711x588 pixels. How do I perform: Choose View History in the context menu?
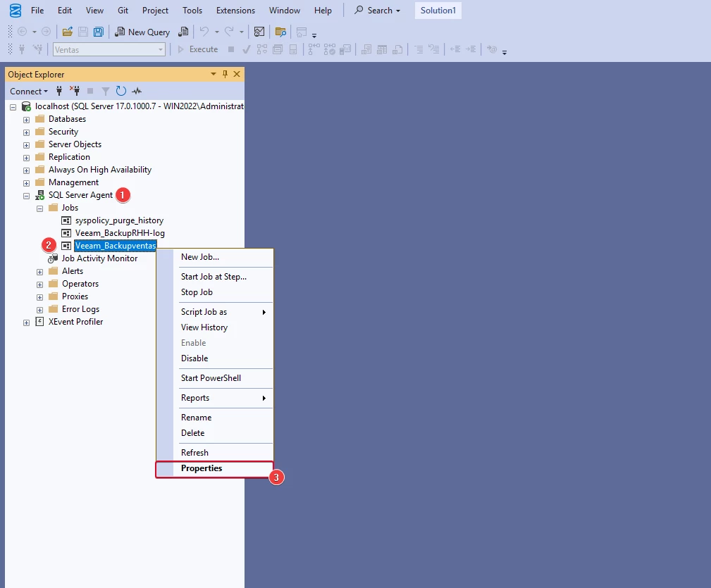tap(214, 327)
